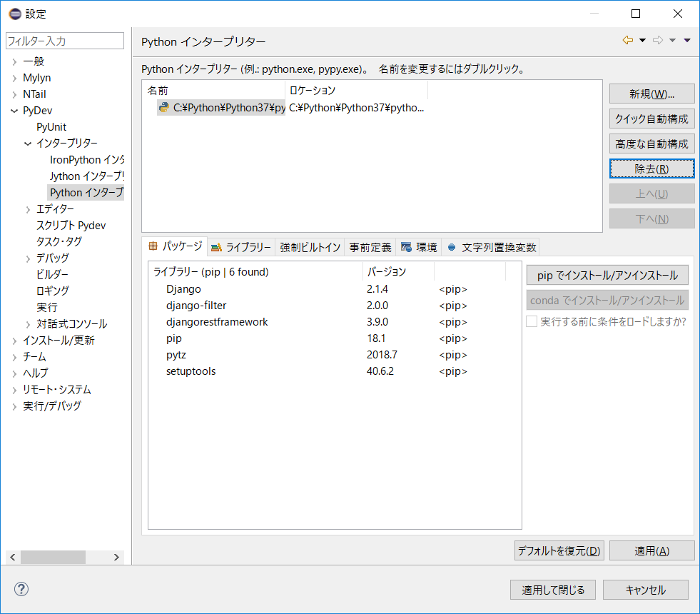Expand the Mylyn tree node
Viewport: 700px width, 614px height.
[14, 78]
